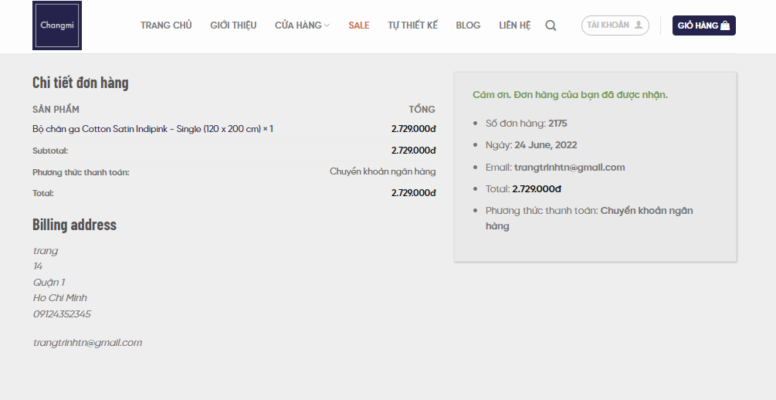Click the order table Total label
776x400 pixels.
pyautogui.click(x=43, y=193)
